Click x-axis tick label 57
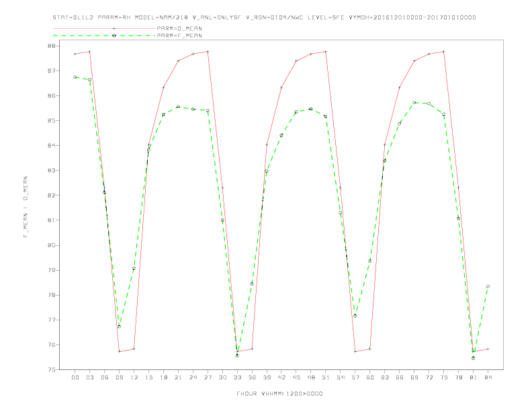The image size is (532, 411). (x=355, y=377)
